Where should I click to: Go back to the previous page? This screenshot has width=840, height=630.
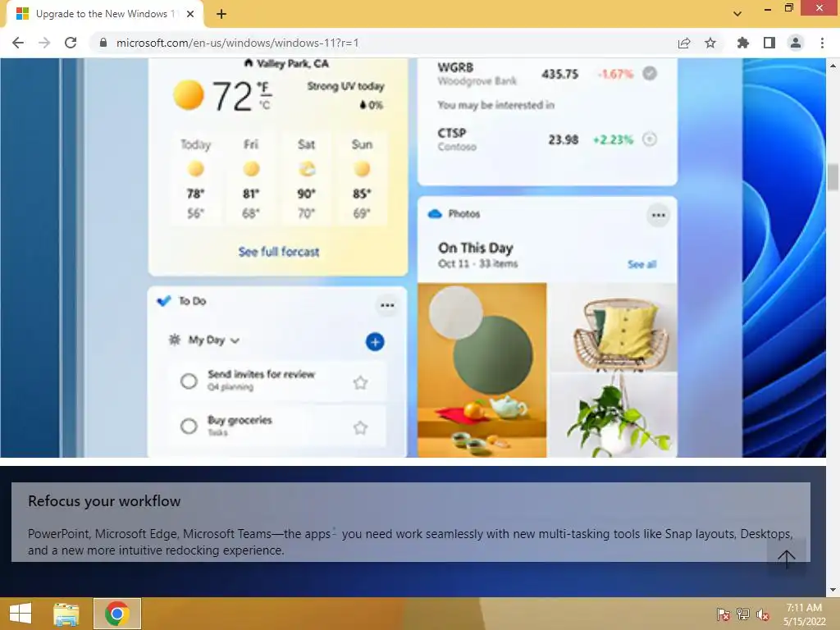pos(18,43)
